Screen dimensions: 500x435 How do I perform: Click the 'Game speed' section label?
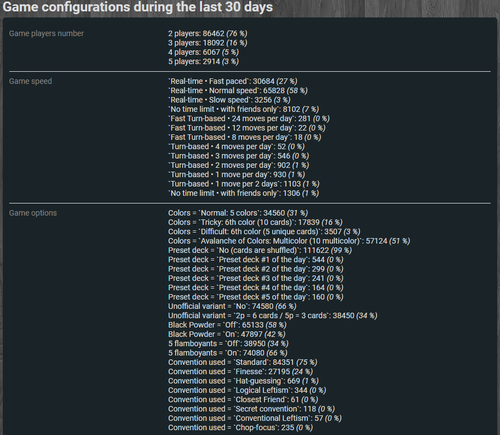click(x=30, y=81)
